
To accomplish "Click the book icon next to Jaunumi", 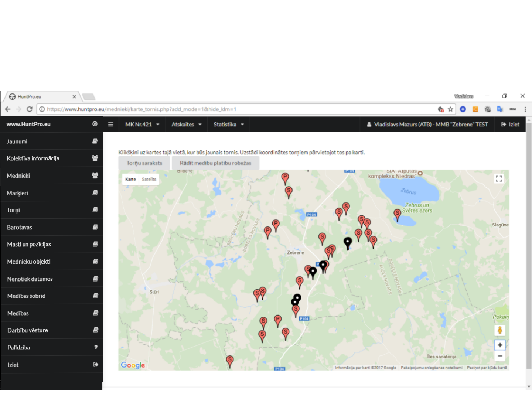I will pyautogui.click(x=95, y=141).
